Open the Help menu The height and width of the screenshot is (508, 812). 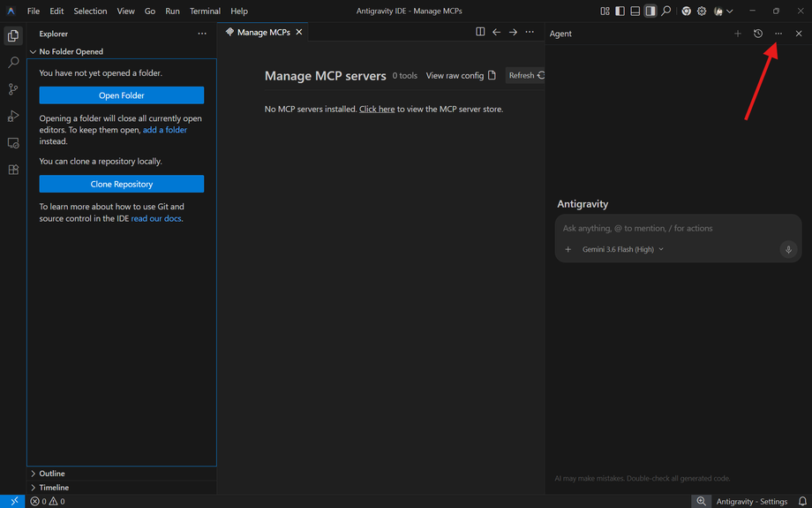coord(239,11)
